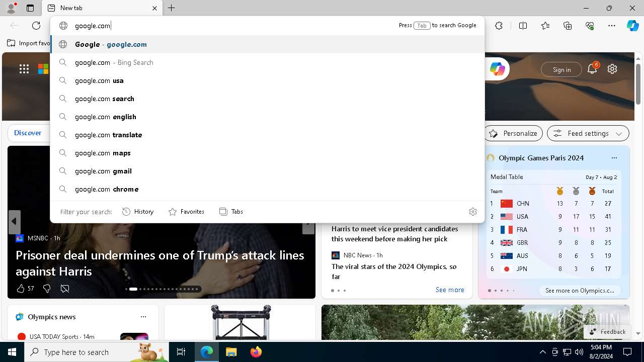Filter search by History
This screenshot has height=362, width=644.
point(138,212)
